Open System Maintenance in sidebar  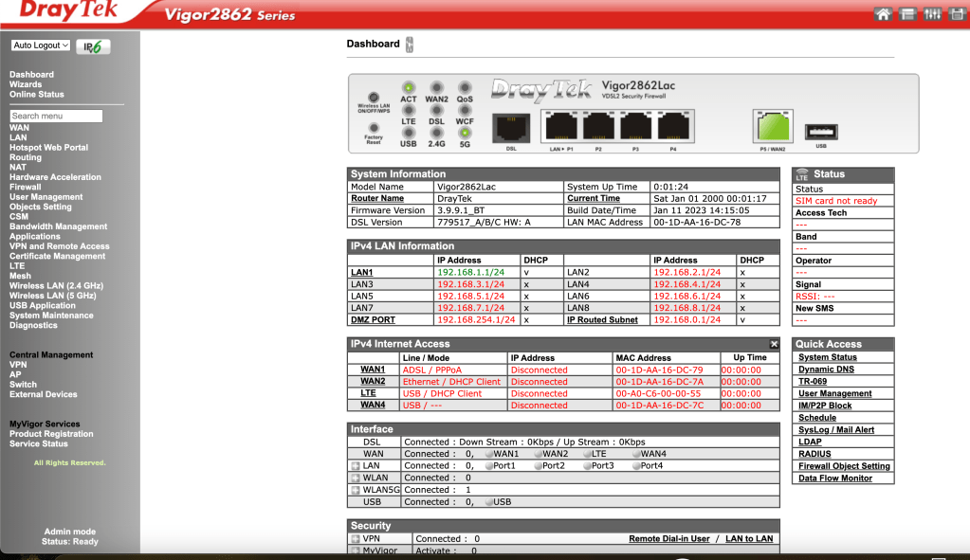pyautogui.click(x=51, y=316)
